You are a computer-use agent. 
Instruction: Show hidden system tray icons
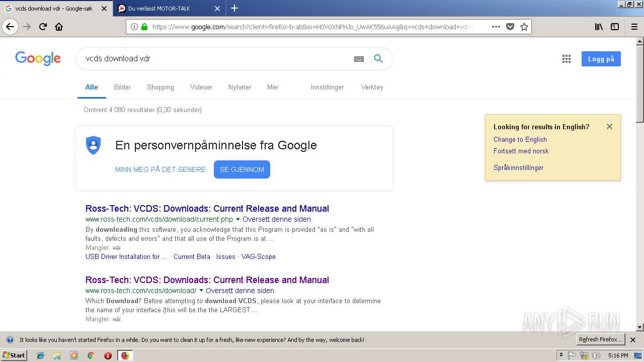click(x=561, y=355)
